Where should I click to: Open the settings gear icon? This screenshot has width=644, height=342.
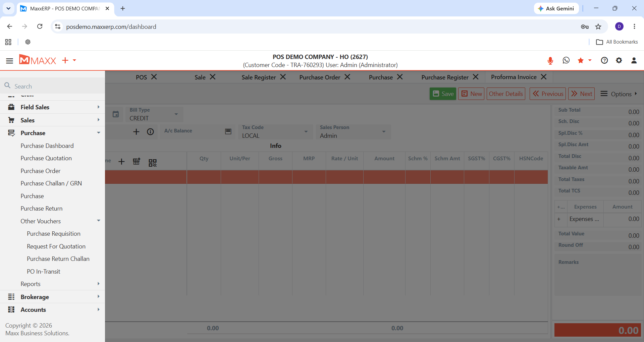[x=619, y=60]
